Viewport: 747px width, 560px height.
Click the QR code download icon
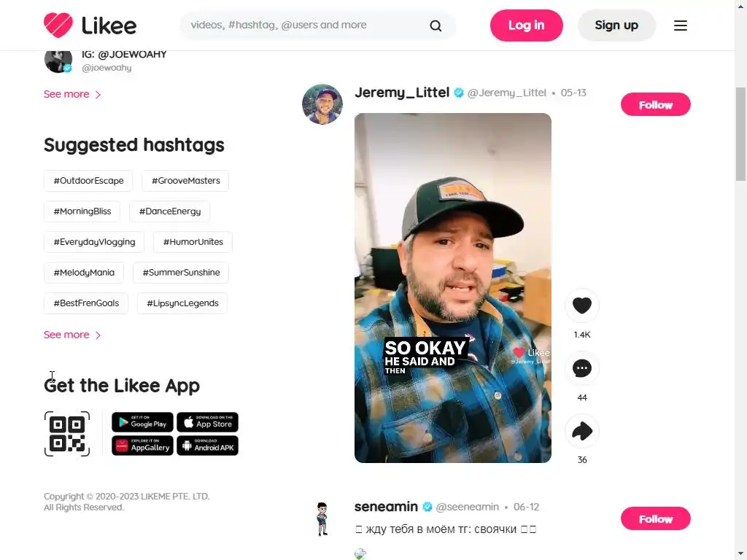tap(67, 434)
